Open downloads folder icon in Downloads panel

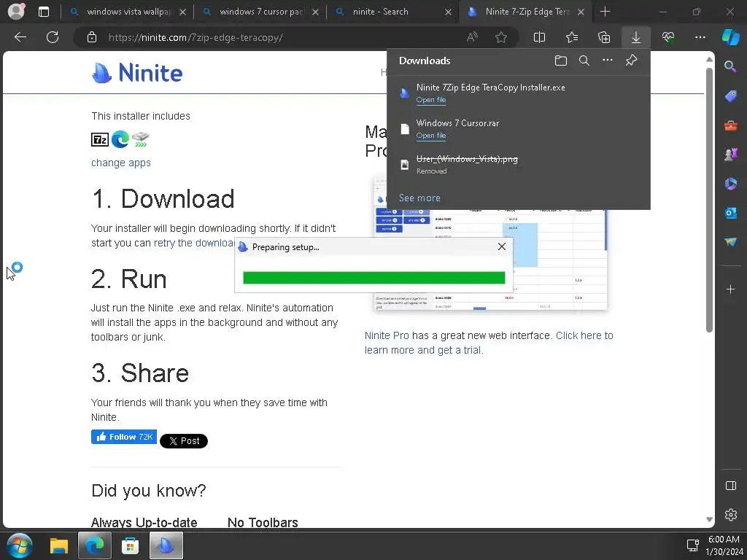[561, 61]
